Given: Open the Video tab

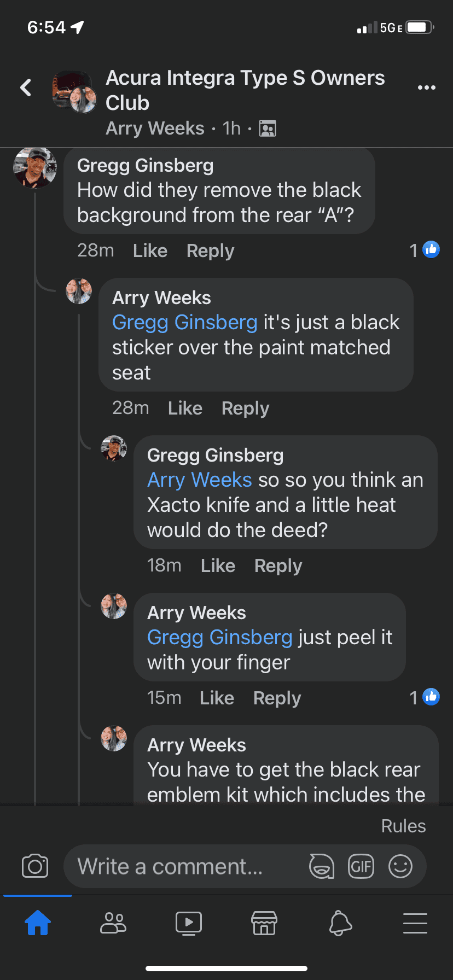Looking at the screenshot, I should 189,923.
